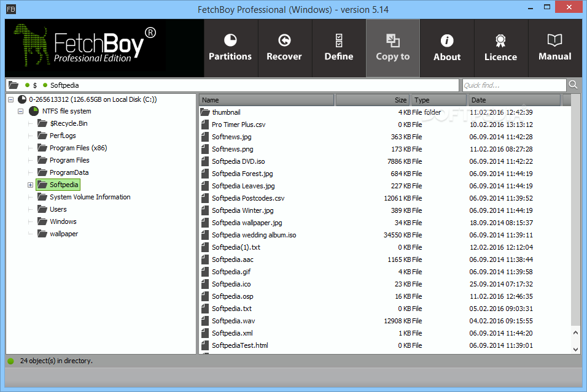This screenshot has height=392, width=587.
Task: Open the Manual toolbar button
Action: (x=555, y=48)
